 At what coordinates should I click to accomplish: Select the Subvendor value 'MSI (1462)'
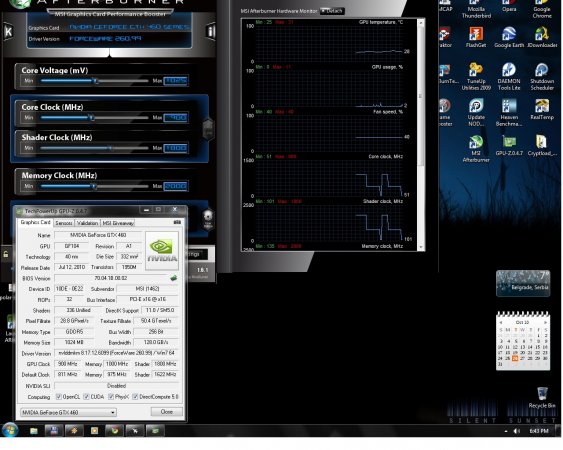coord(148,289)
